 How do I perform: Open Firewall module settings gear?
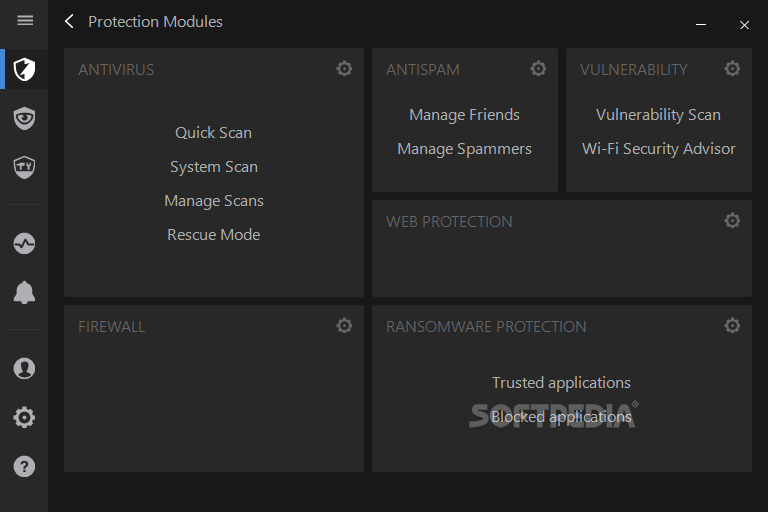[x=344, y=325]
